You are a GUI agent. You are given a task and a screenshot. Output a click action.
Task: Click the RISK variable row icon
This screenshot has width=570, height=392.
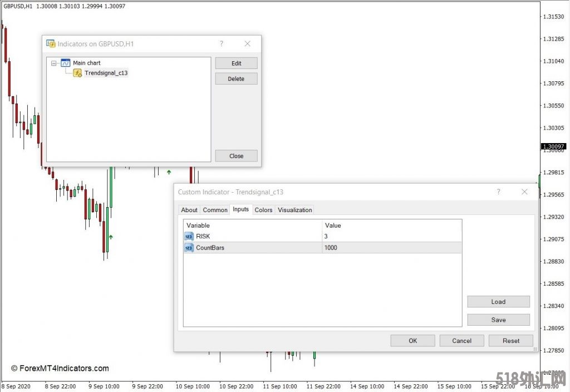click(189, 236)
